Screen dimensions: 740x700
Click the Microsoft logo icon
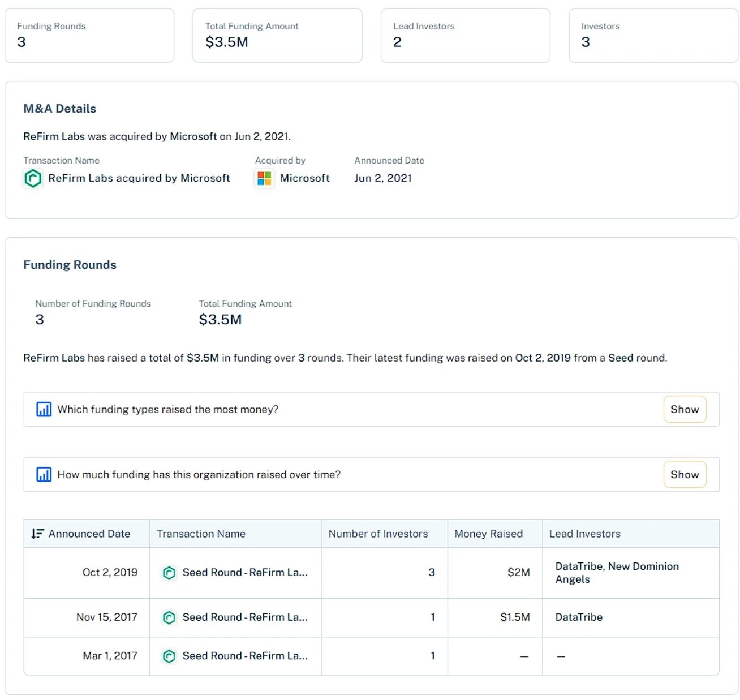[x=264, y=178]
